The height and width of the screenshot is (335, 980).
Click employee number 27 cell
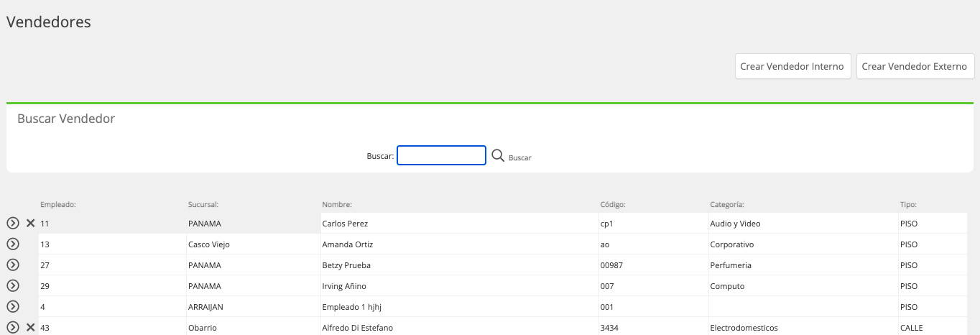[111, 265]
